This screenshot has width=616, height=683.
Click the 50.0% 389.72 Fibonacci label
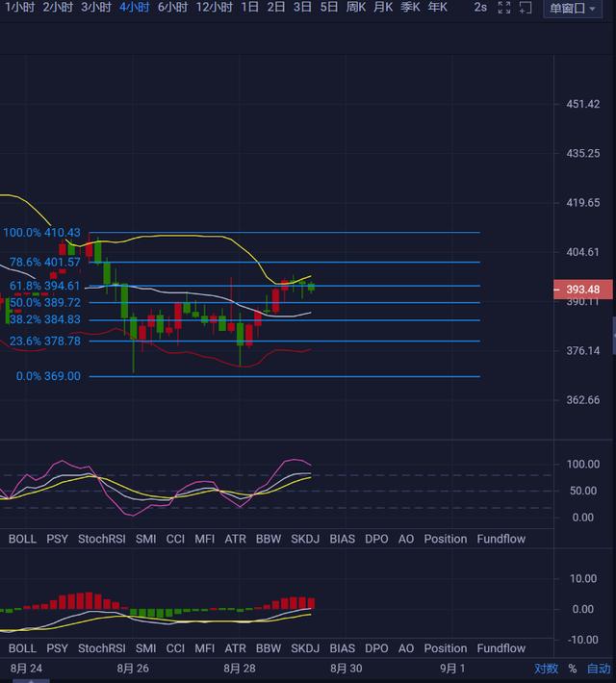click(45, 302)
